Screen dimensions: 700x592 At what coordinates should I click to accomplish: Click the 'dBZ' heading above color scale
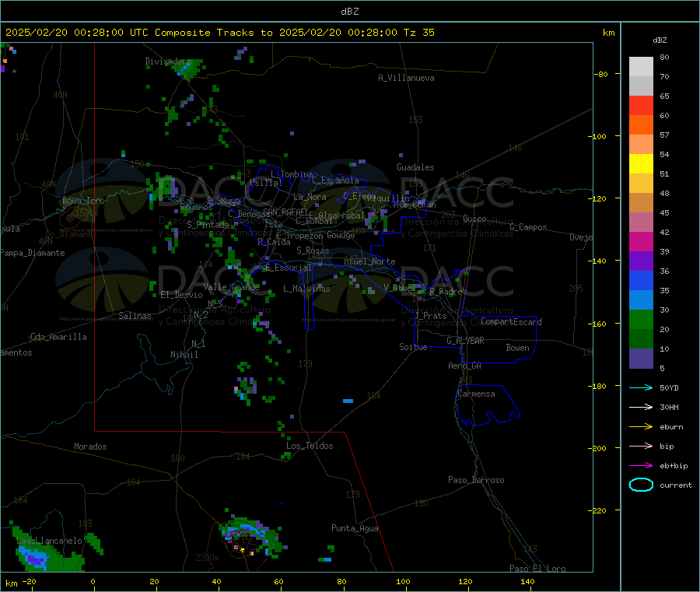point(660,40)
